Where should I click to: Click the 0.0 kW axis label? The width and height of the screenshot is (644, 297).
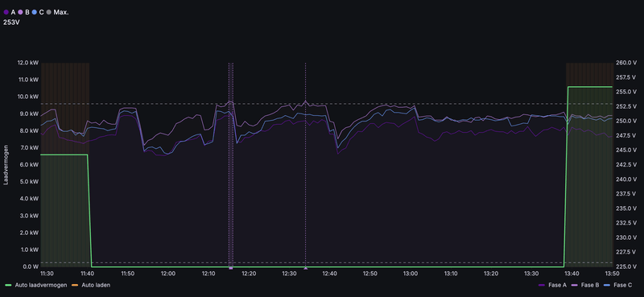point(31,266)
